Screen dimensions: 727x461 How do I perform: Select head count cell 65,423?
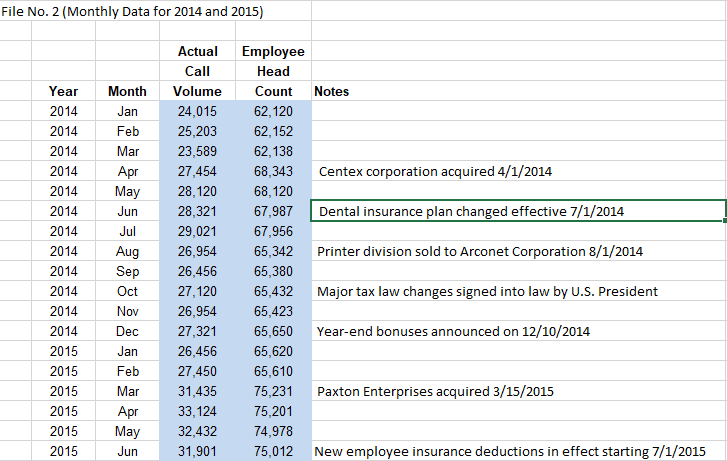point(273,310)
